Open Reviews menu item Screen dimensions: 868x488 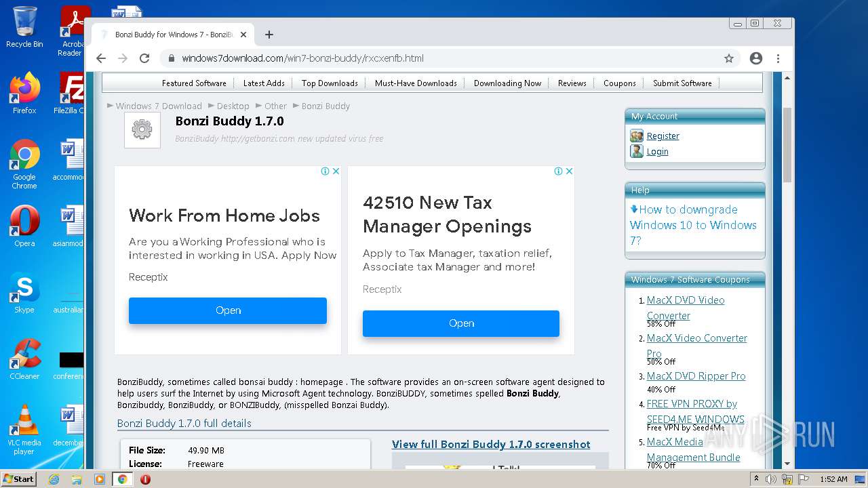(572, 83)
